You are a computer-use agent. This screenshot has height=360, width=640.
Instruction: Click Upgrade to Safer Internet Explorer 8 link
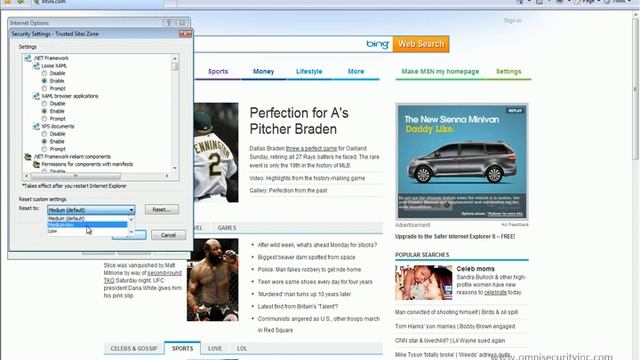[x=455, y=236]
